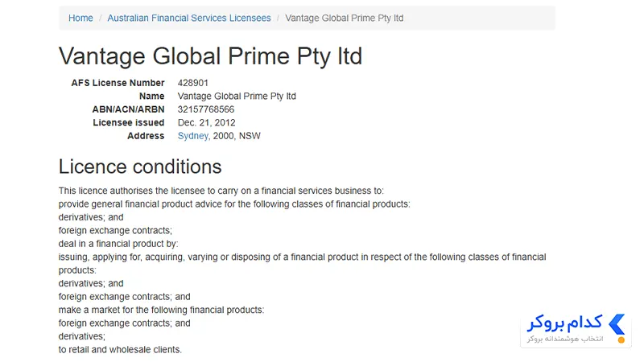The height and width of the screenshot is (362, 644).
Task: Click the Address label
Action: (146, 136)
